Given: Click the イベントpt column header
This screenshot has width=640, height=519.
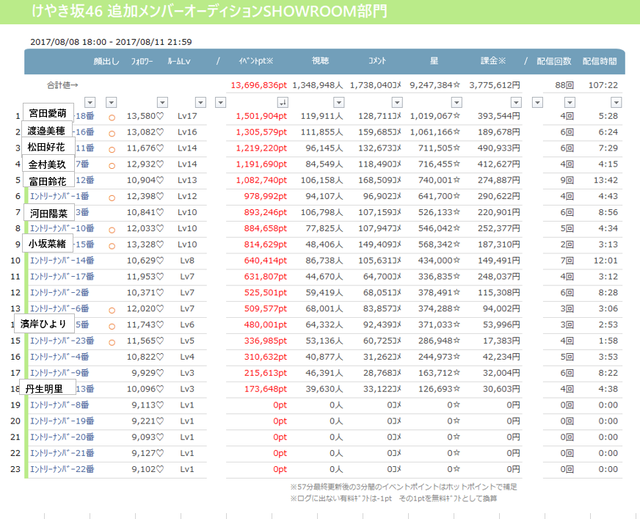Looking at the screenshot, I should coord(256,61).
